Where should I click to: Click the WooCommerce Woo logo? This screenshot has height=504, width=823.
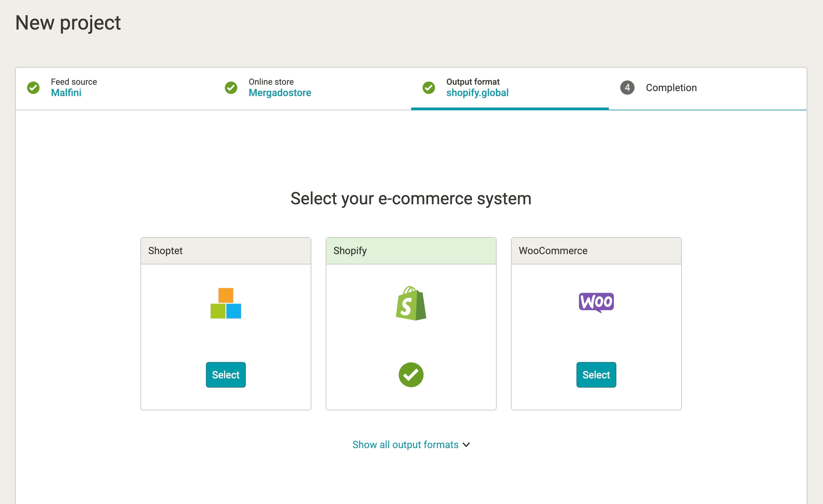pyautogui.click(x=596, y=303)
